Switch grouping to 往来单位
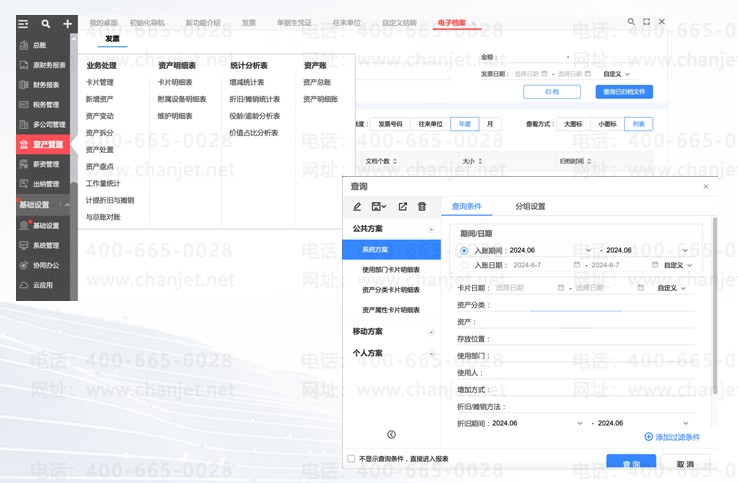The height and width of the screenshot is (483, 738). (x=431, y=124)
